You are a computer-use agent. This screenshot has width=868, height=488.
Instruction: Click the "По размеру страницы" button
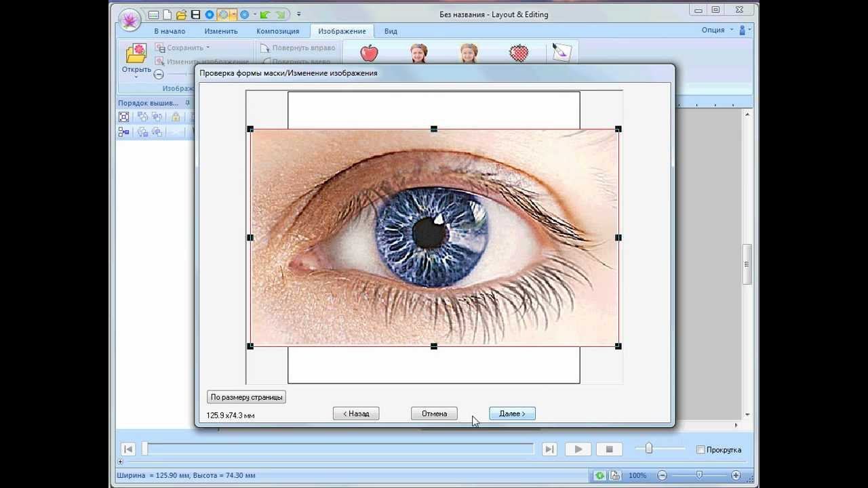246,397
